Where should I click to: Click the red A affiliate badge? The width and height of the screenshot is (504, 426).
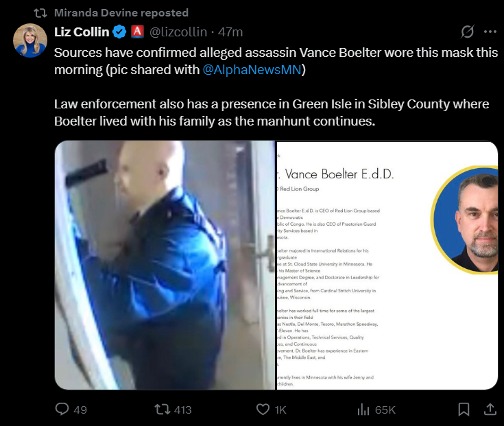click(x=137, y=32)
